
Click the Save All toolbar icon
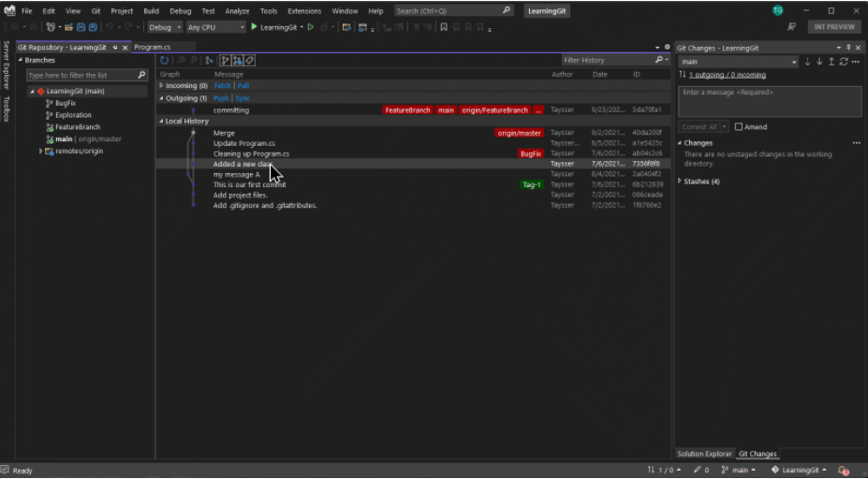93,27
